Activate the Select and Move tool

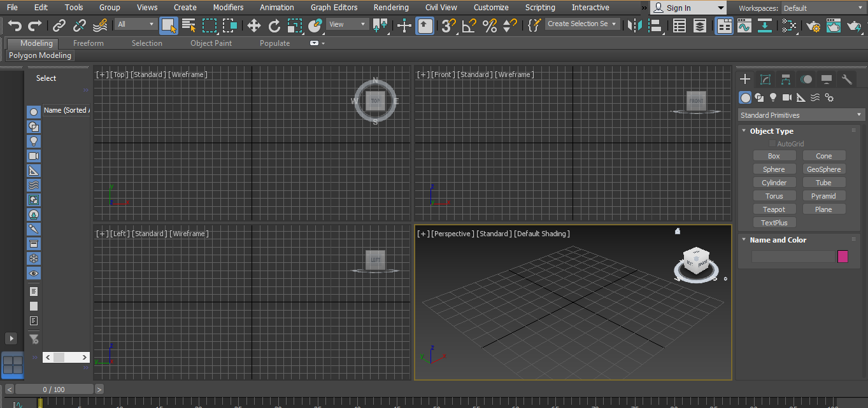click(253, 25)
